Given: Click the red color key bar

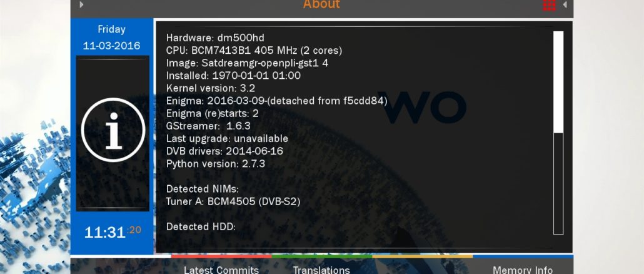Looking at the screenshot, I should pos(221,256).
